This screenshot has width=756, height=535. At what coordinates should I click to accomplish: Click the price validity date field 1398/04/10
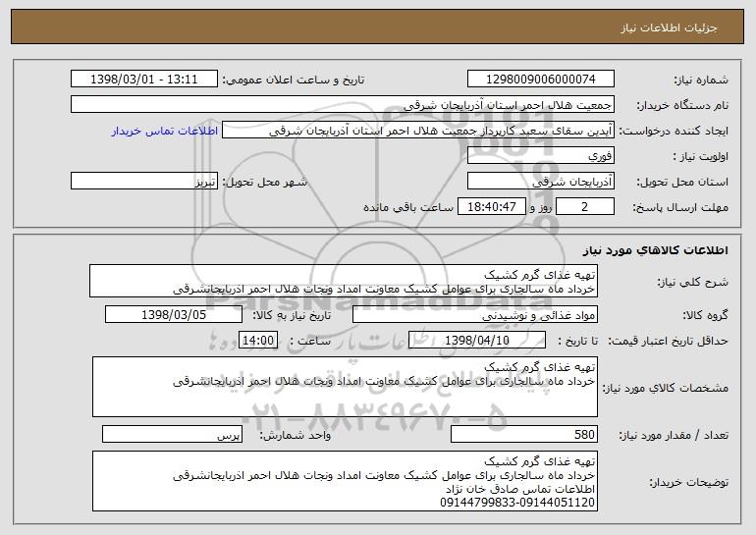(477, 341)
